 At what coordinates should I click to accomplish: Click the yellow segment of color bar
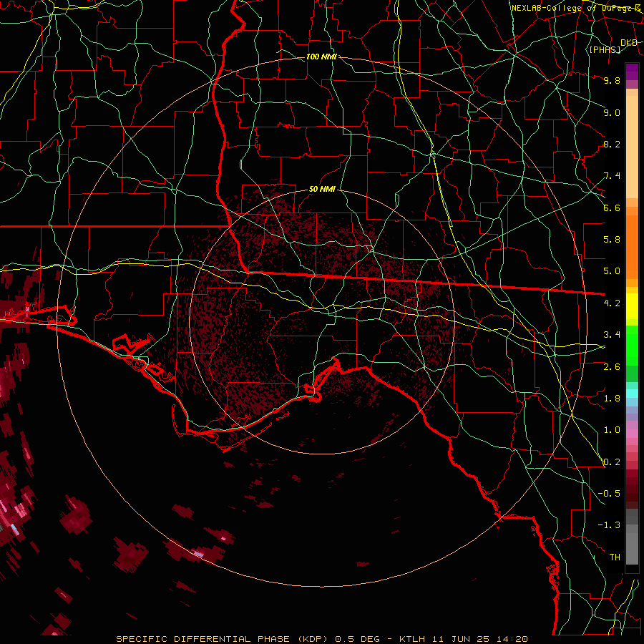pos(632,306)
